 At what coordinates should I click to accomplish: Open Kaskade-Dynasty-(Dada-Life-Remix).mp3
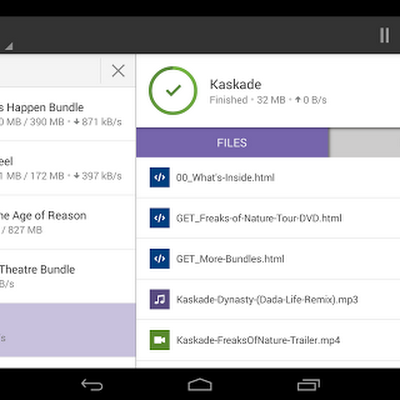268,300
